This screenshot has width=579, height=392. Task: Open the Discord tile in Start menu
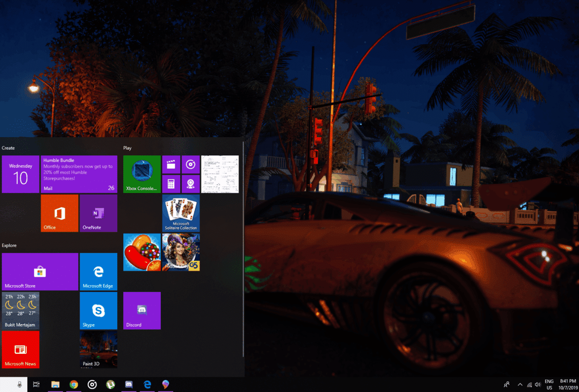(x=142, y=310)
